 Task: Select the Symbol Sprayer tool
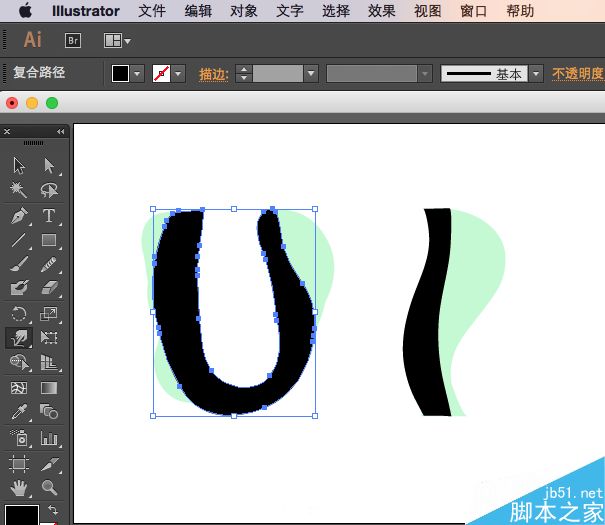(x=19, y=438)
